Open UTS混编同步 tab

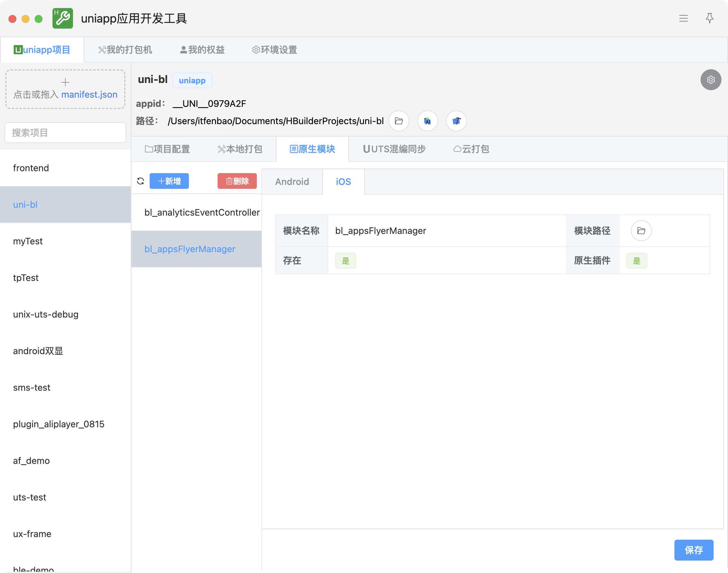[394, 149]
